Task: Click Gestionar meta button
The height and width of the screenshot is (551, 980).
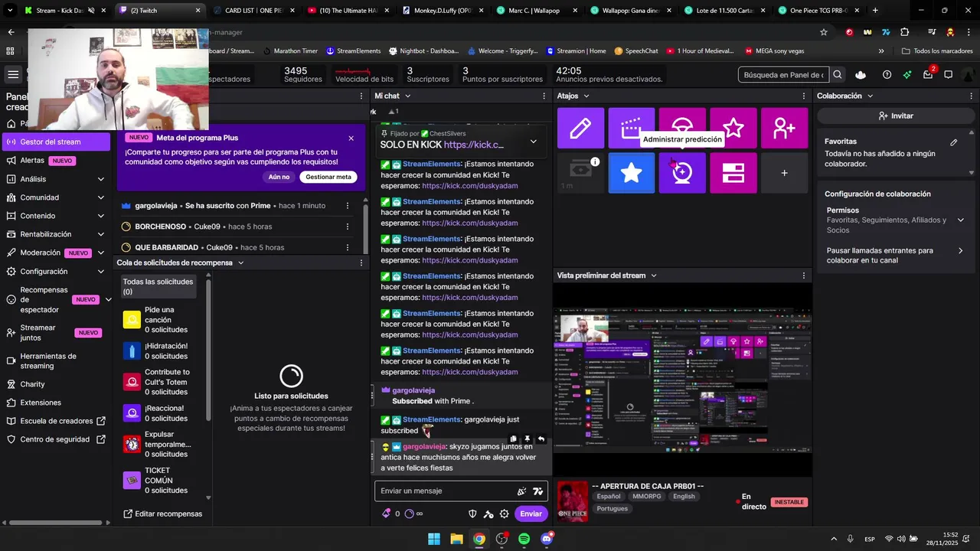Action: [328, 177]
